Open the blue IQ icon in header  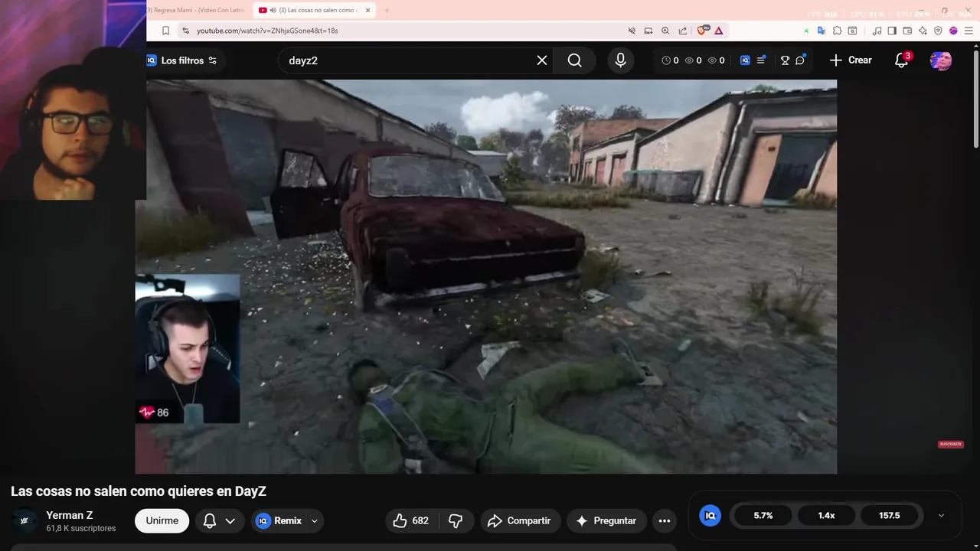[745, 60]
